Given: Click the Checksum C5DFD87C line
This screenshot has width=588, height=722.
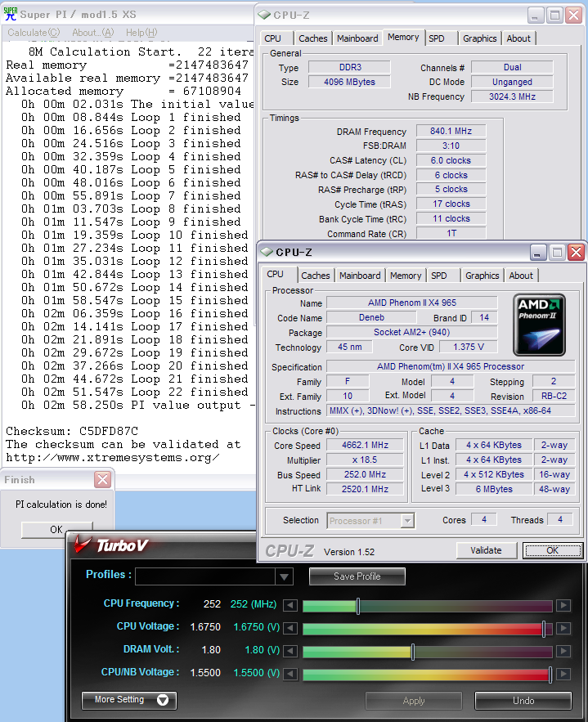Looking at the screenshot, I should click(x=72, y=431).
